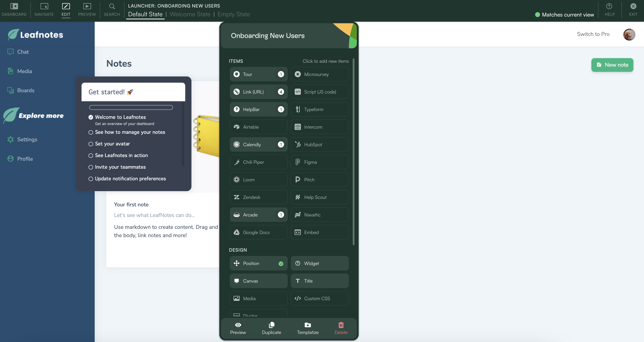Viewport: 644px width, 342px height.
Task: Open the Widget design option
Action: pos(319,263)
